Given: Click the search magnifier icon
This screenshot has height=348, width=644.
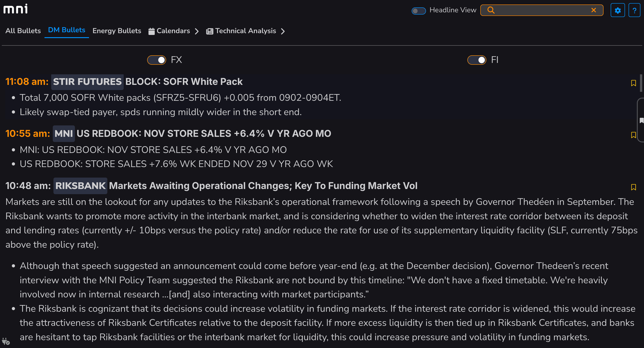Looking at the screenshot, I should [491, 10].
